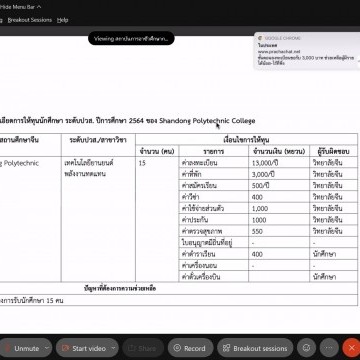This screenshot has width=360, height=360.
Task: Open the Google Chrome notification popup
Action: click(x=307, y=51)
